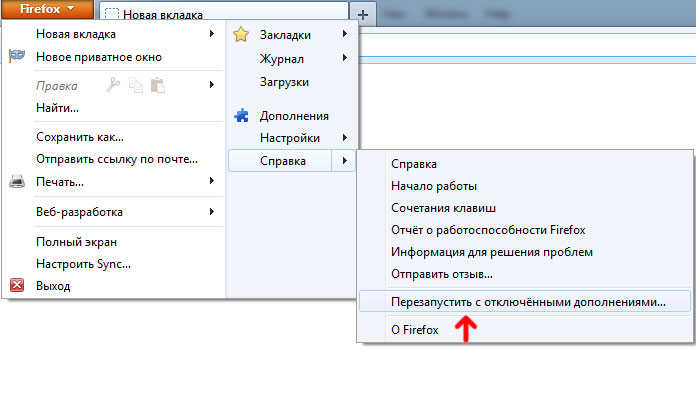Open Загрузки from the menu

coord(284,82)
